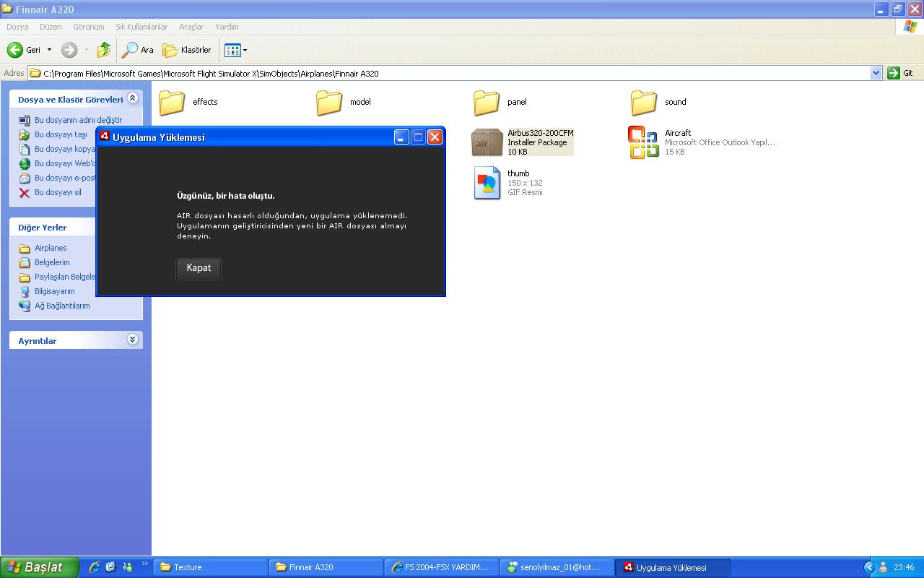Screen dimensions: 924x578
Task: Click the Messenger tray icon
Action: [x=883, y=567]
